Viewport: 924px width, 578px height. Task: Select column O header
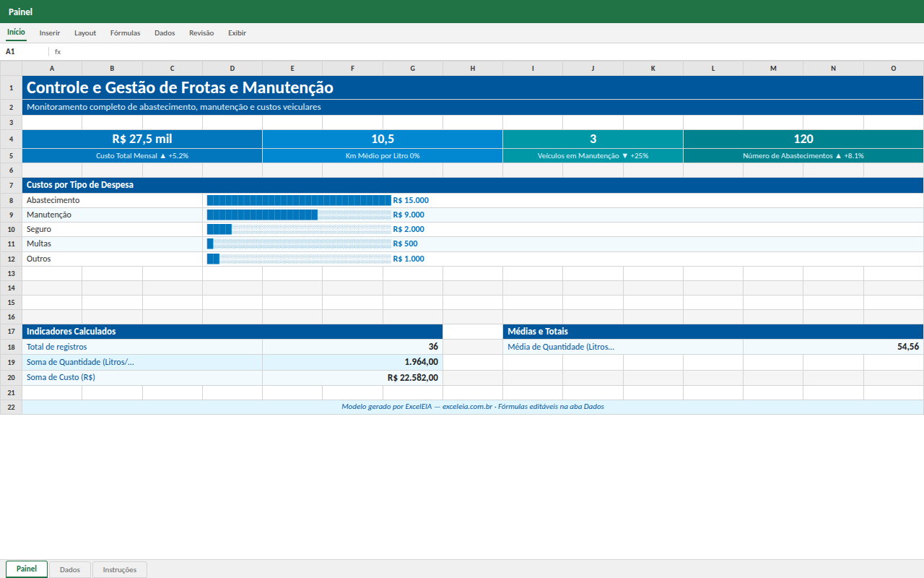coord(894,69)
